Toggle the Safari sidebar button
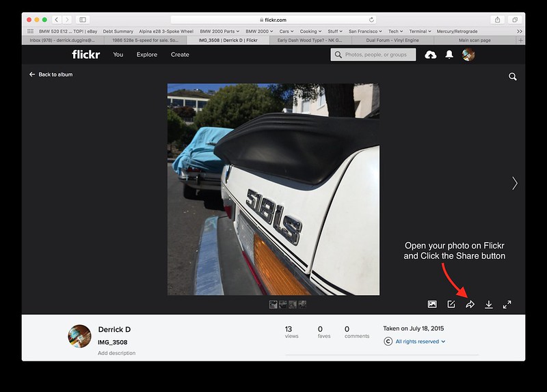Image resolution: width=547 pixels, height=392 pixels. [x=83, y=20]
